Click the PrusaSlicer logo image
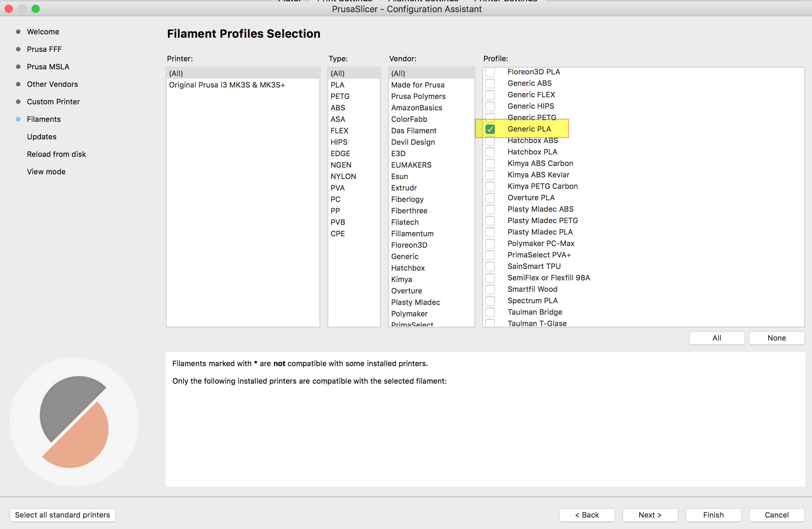This screenshot has width=812, height=529. pos(74,422)
